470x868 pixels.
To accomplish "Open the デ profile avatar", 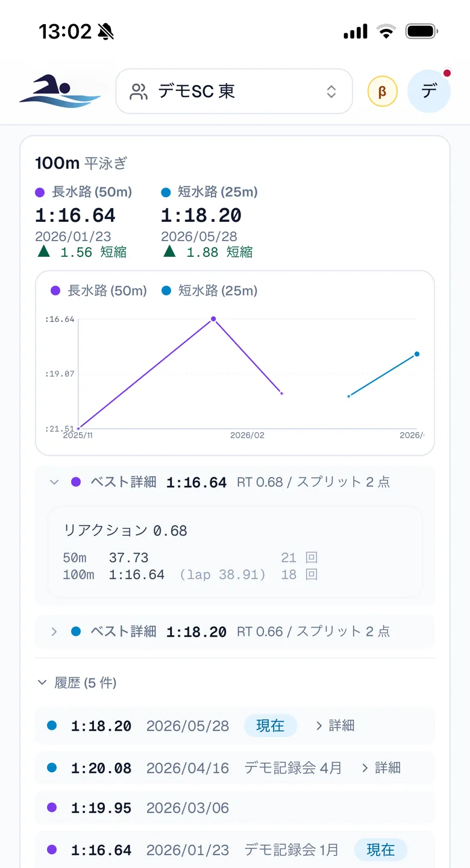I will (429, 91).
